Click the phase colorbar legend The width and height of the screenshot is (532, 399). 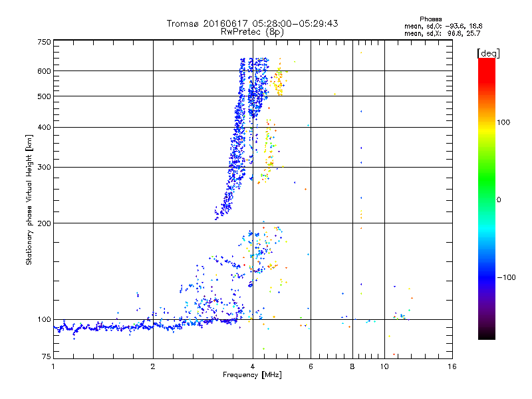pos(487,198)
